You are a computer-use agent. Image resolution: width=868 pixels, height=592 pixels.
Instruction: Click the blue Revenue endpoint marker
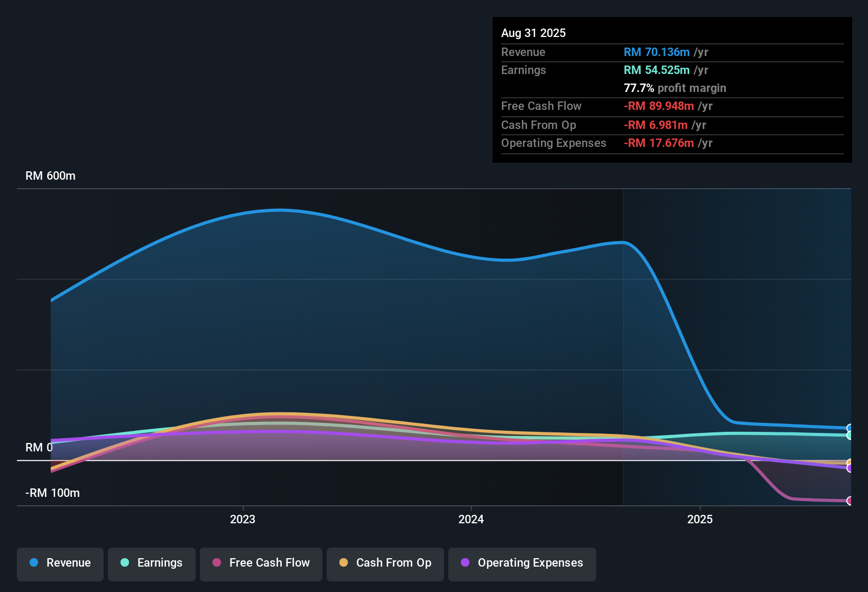[x=849, y=428]
